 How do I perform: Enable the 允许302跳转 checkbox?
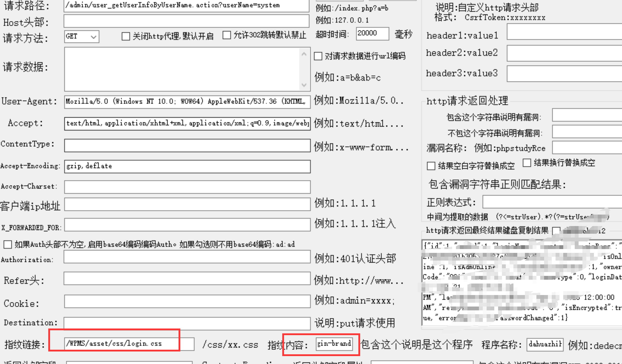(x=227, y=35)
